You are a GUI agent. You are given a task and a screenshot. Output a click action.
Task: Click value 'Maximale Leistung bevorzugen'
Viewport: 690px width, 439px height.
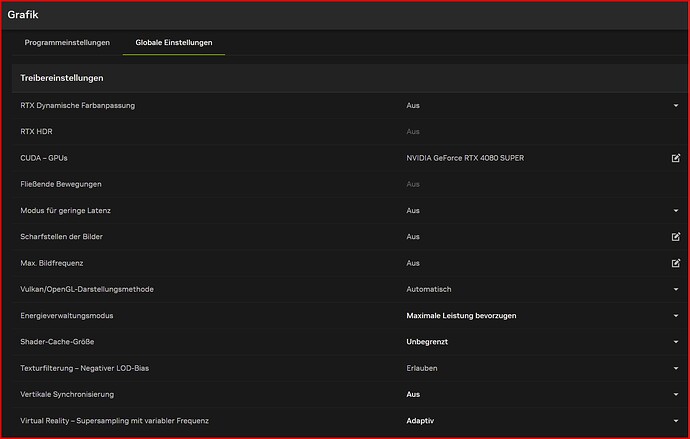[461, 316]
